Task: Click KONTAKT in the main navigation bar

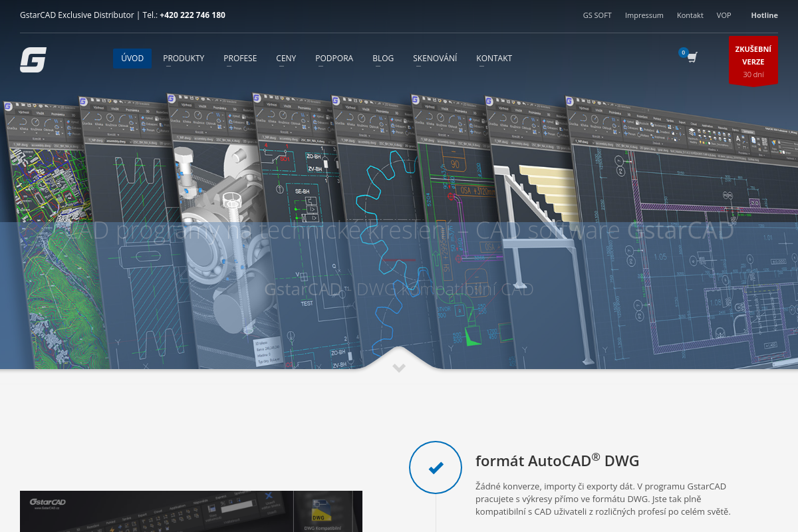Action: 494,59
